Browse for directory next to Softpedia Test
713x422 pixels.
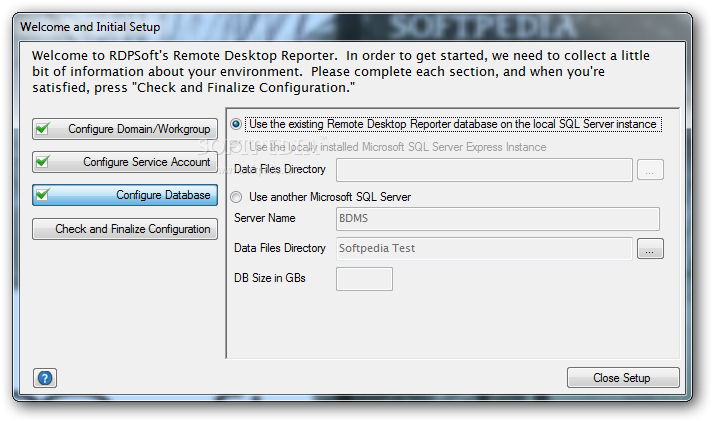[650, 249]
